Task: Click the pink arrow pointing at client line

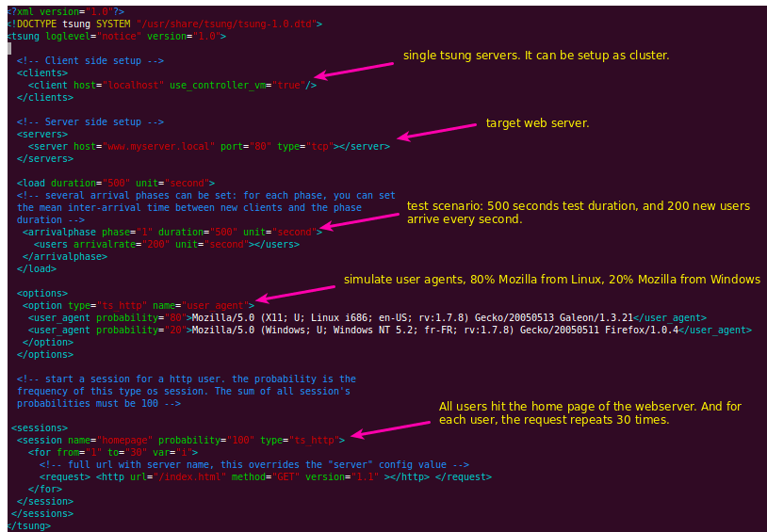Action: pos(353,71)
